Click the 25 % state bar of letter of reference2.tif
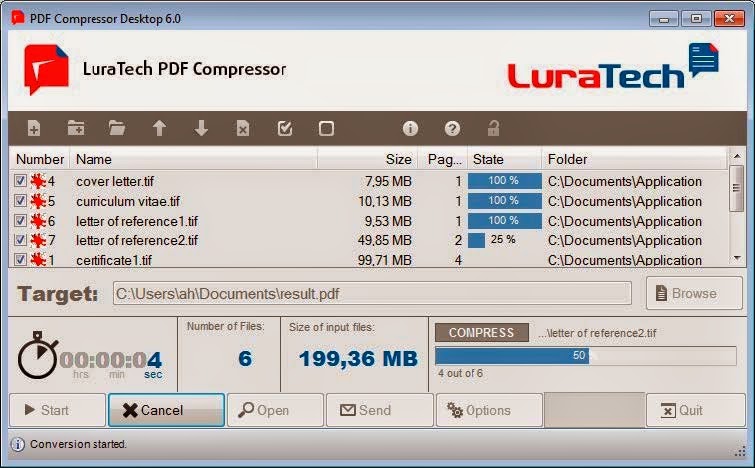 [505, 240]
